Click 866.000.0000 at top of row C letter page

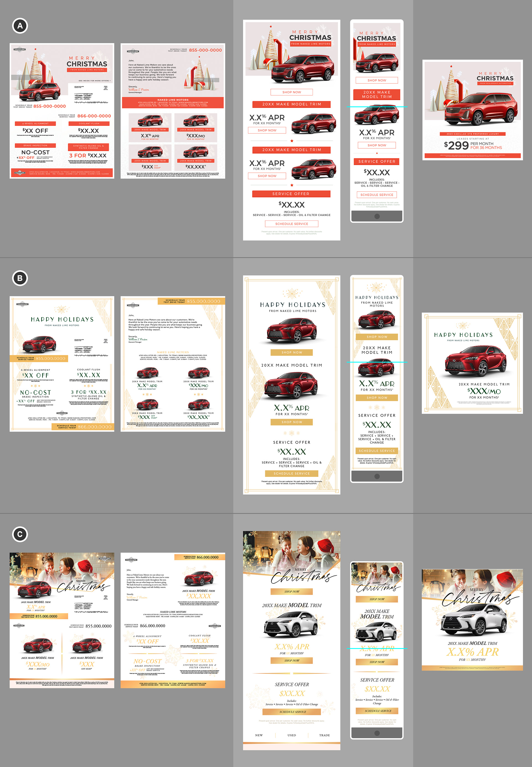207,557
